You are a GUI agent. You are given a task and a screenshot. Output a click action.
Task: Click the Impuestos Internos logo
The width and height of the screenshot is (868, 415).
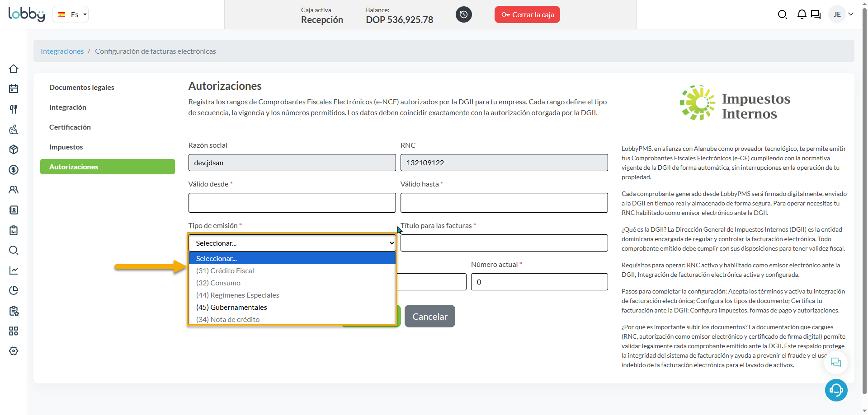pyautogui.click(x=735, y=103)
